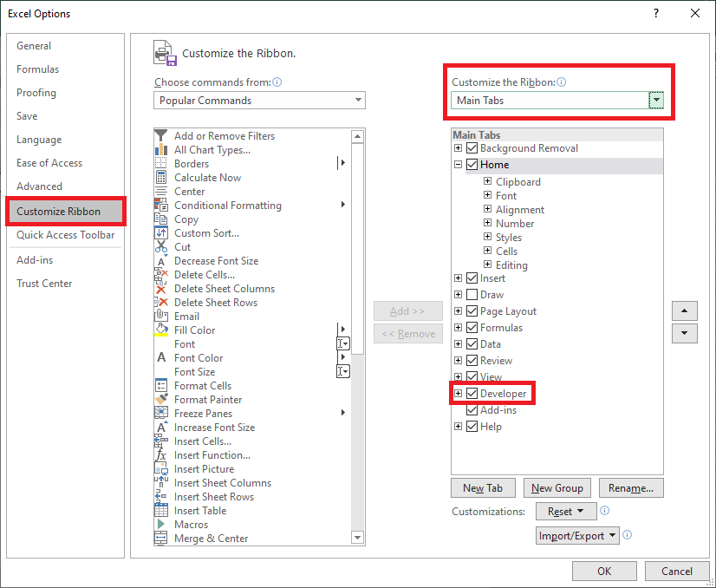Click the Font Color letter A icon
Viewport: 716px width, 588px height.
click(x=160, y=357)
